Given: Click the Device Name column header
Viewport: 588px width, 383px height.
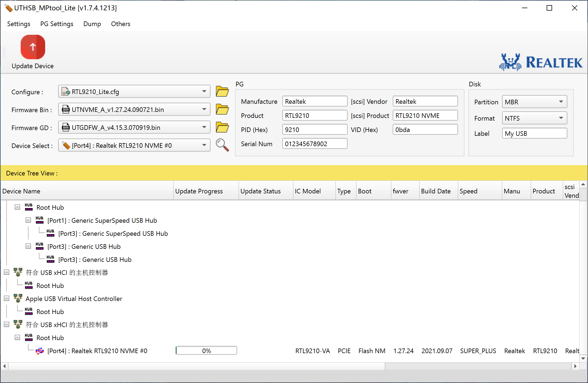Looking at the screenshot, I should [x=87, y=191].
